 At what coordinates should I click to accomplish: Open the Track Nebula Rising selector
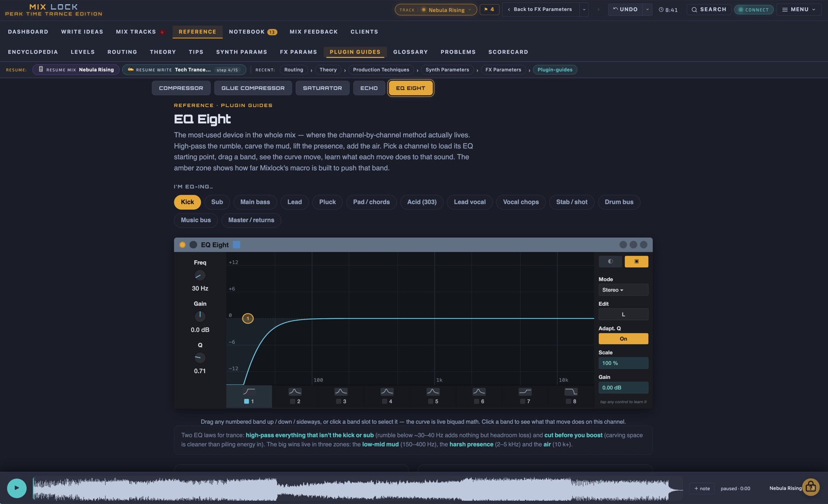pyautogui.click(x=436, y=10)
